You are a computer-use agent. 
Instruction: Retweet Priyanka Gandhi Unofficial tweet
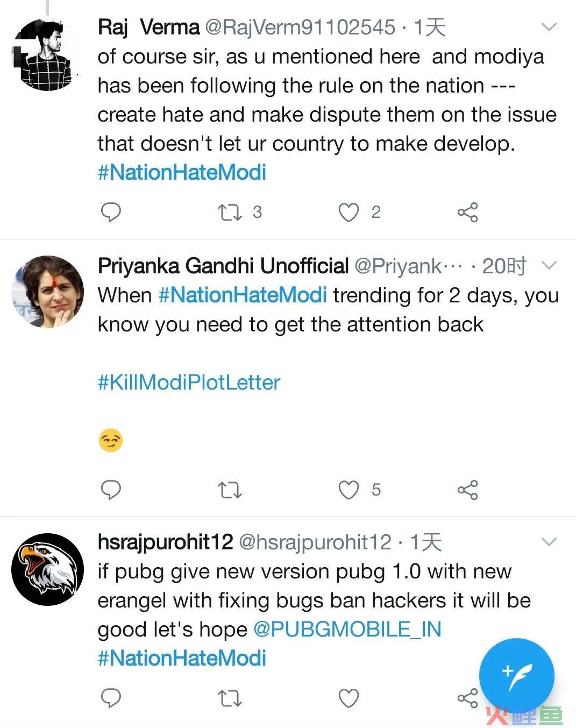pyautogui.click(x=230, y=490)
